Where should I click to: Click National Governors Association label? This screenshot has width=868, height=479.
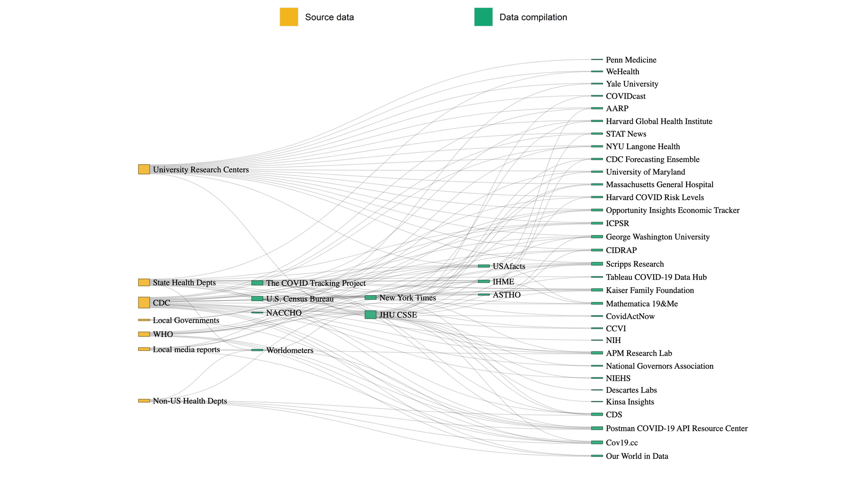click(660, 366)
